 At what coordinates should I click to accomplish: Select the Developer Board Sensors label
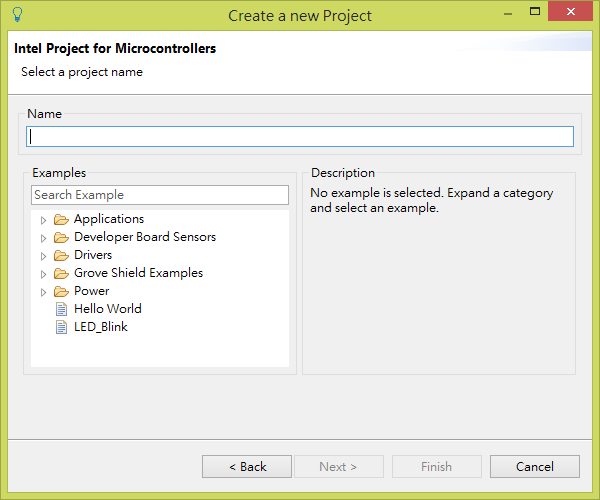pyautogui.click(x=145, y=237)
